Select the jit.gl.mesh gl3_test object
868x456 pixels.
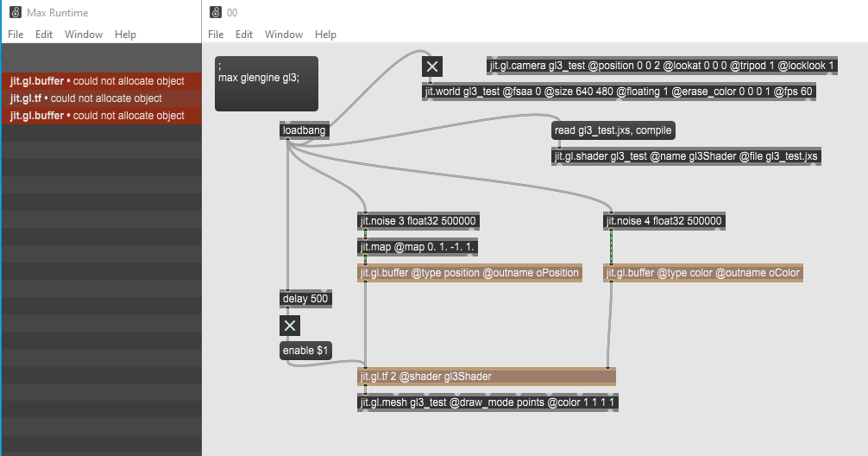click(x=489, y=402)
